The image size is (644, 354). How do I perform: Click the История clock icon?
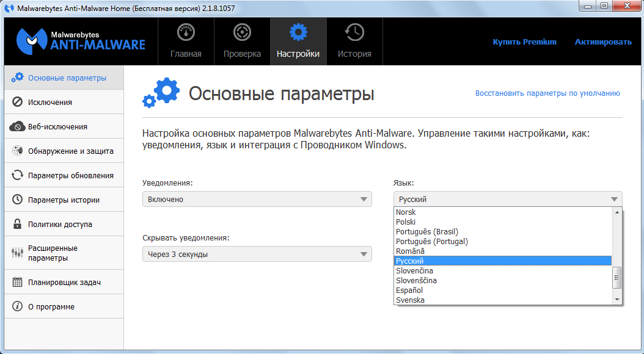354,33
